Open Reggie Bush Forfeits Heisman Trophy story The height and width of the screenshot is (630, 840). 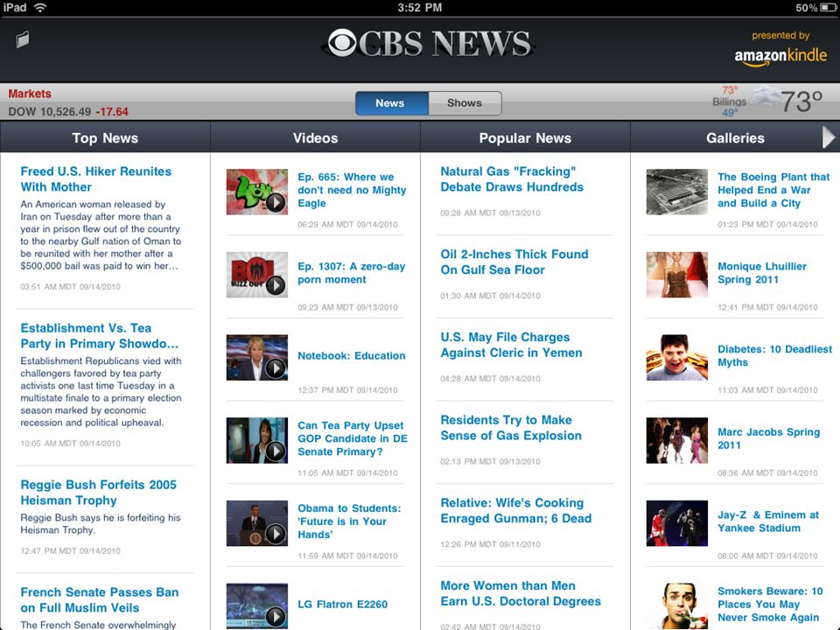pos(99,493)
